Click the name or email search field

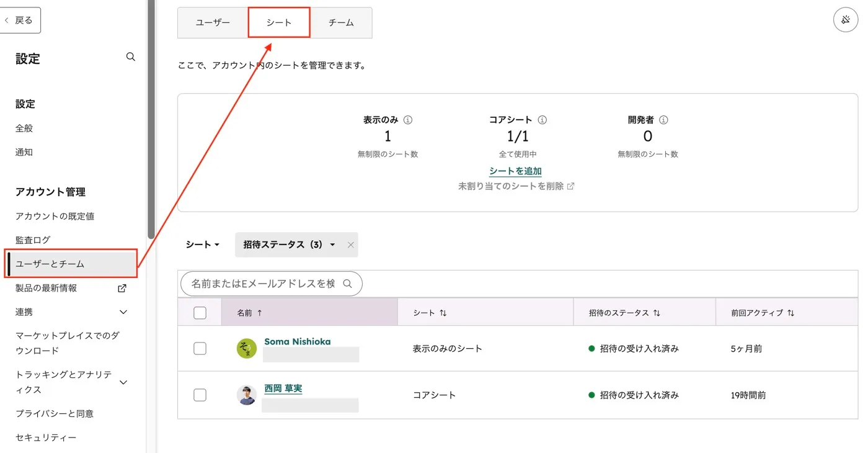point(267,284)
